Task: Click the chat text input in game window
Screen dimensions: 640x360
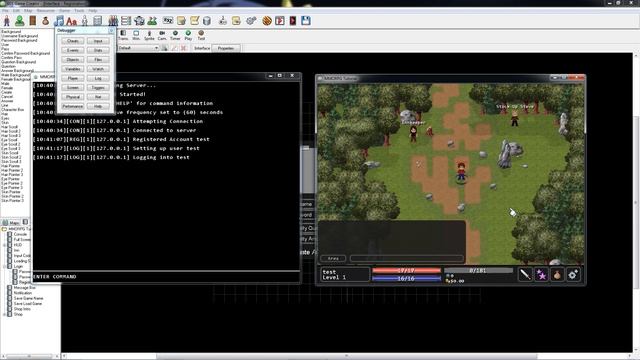Action: 407,258
